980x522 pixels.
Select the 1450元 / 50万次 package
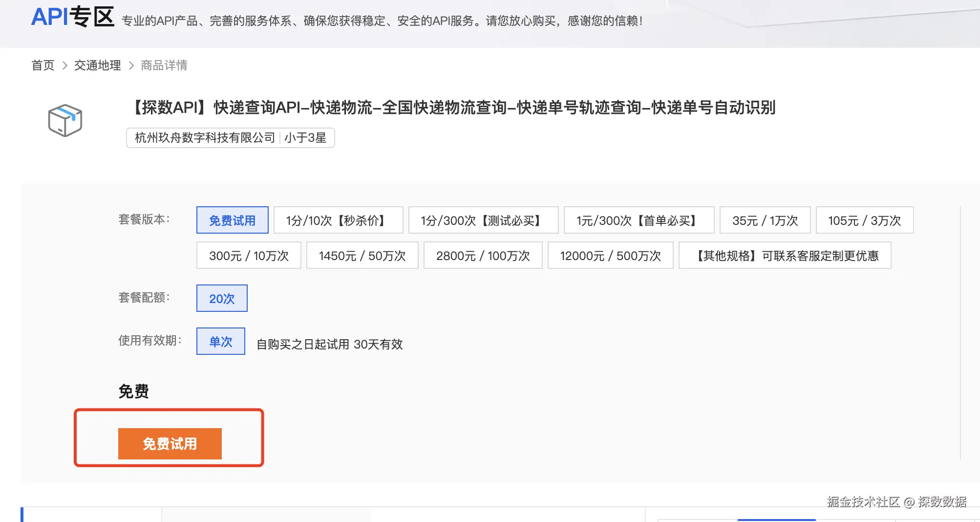(362, 255)
